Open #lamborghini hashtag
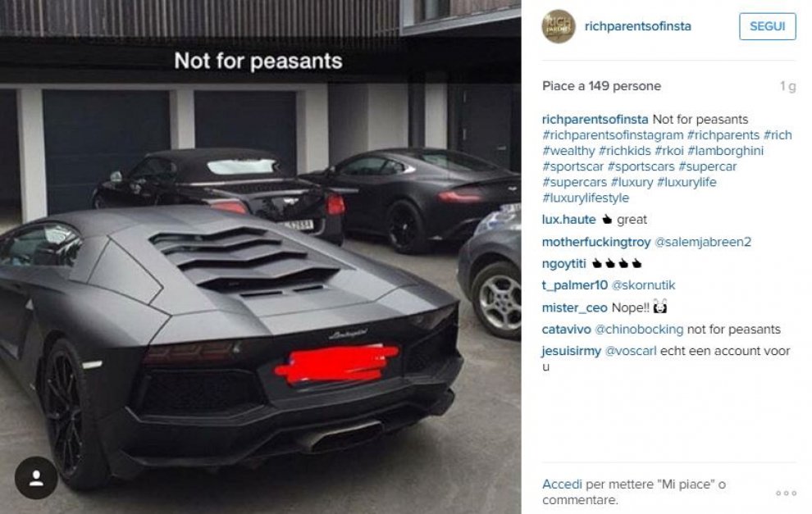This screenshot has width=812, height=514. [x=725, y=151]
